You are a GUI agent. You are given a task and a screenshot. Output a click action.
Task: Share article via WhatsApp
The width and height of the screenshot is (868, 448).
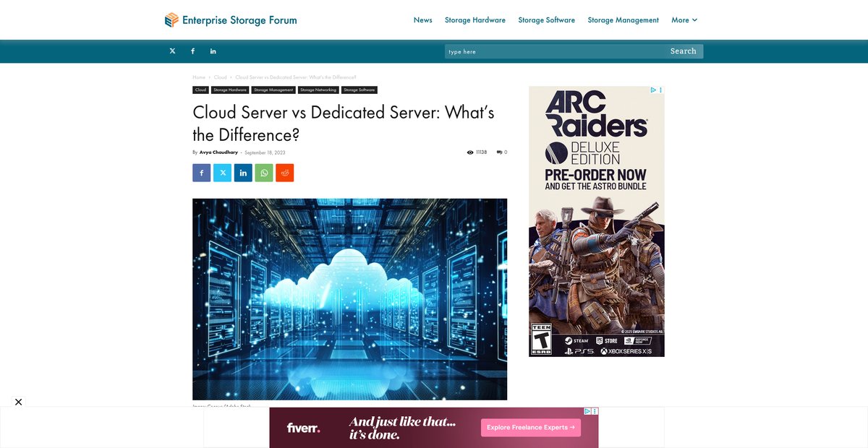(264, 173)
